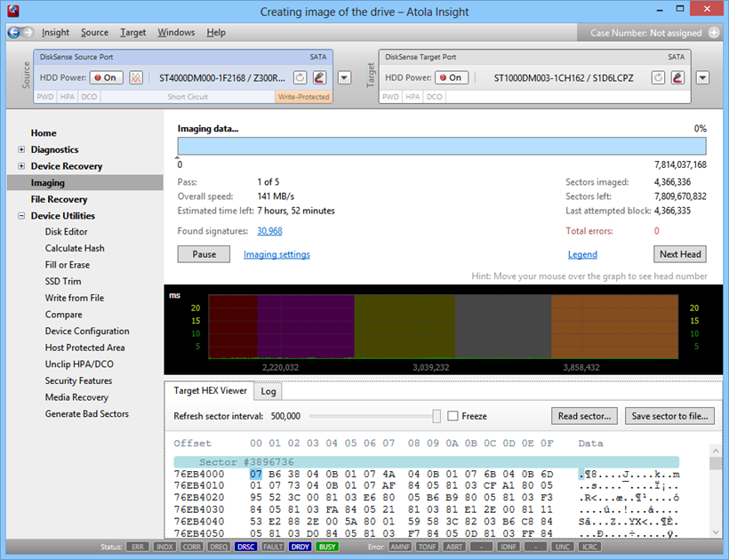Click the target PWD indicator
729x560 pixels.
coord(390,97)
